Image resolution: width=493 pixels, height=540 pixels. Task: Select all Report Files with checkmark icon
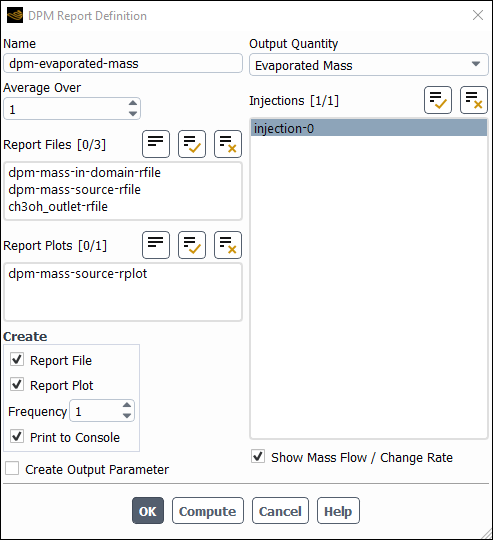(x=192, y=144)
